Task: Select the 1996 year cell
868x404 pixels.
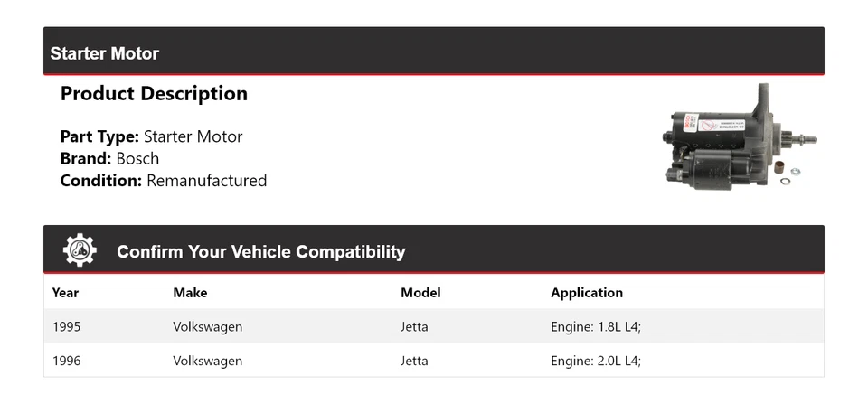Action: click(66, 361)
